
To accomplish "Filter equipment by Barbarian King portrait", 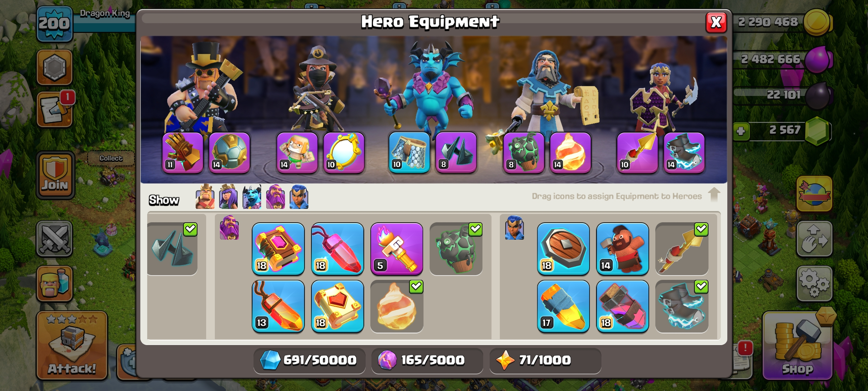I will [205, 197].
